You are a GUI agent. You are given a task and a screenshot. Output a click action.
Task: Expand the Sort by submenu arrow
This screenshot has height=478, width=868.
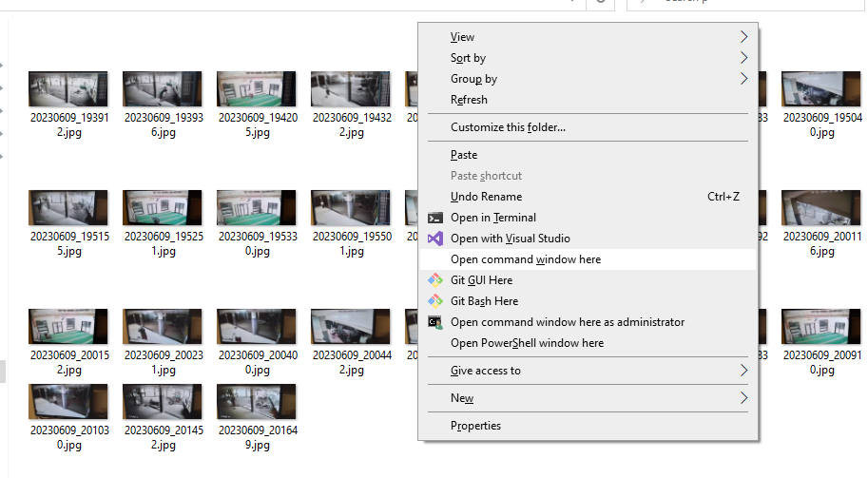point(743,58)
